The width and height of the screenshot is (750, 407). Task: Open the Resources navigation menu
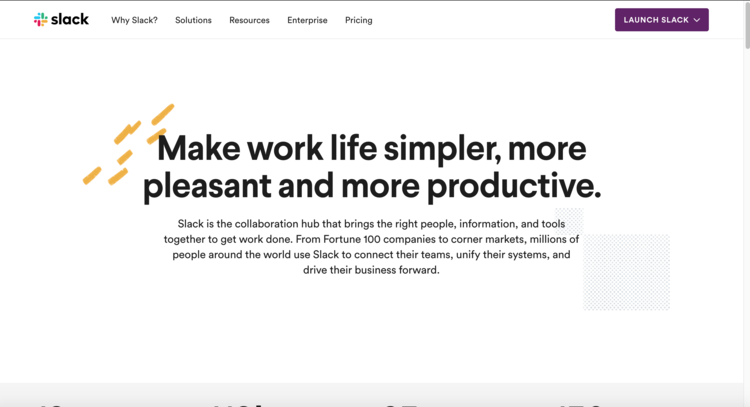[x=249, y=20]
